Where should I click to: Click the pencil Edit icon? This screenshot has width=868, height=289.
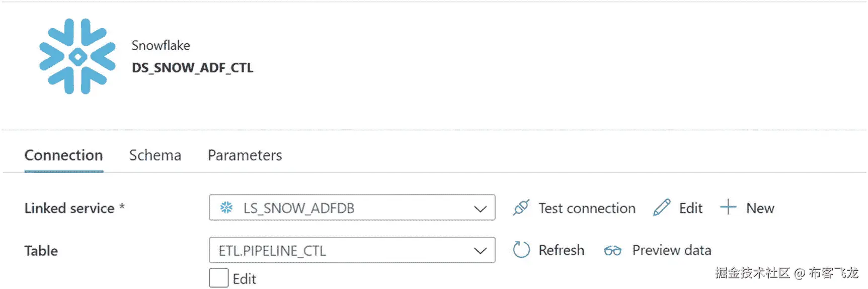point(662,208)
